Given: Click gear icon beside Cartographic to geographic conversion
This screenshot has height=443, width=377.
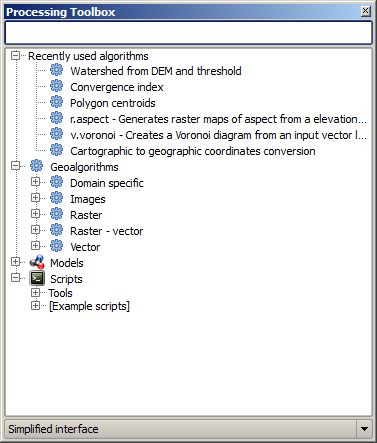Looking at the screenshot, I should [x=56, y=150].
